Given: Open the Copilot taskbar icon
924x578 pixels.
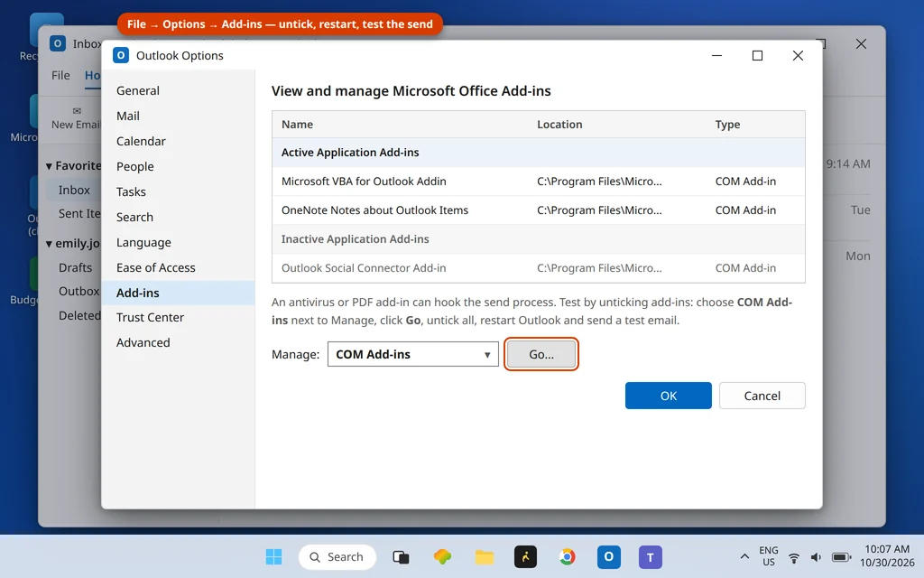Looking at the screenshot, I should [442, 556].
